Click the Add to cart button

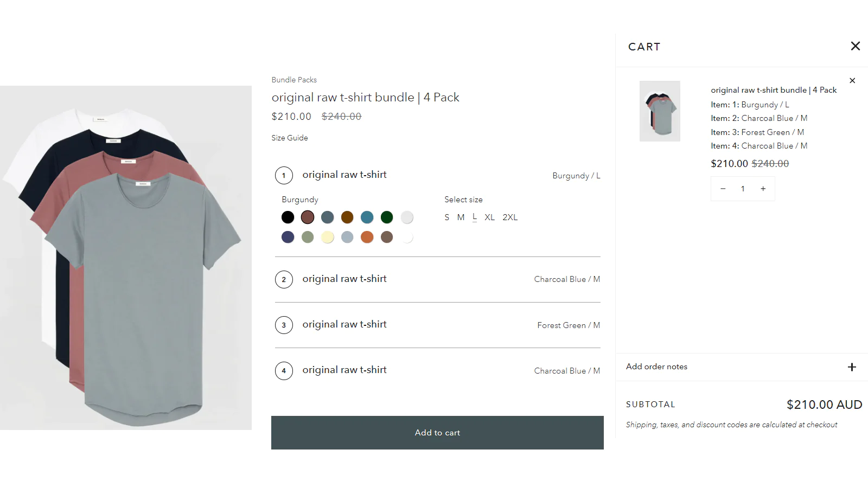tap(437, 433)
